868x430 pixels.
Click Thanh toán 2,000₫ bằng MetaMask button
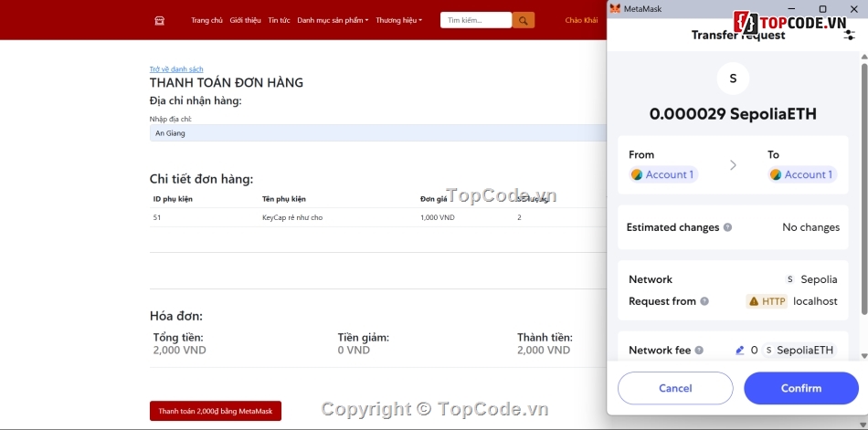216,411
